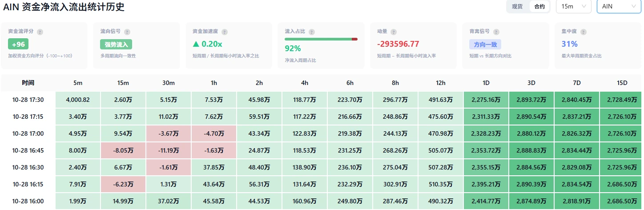Open the AIN symbol dropdown
This screenshot has width=644, height=210.
coord(619,7)
